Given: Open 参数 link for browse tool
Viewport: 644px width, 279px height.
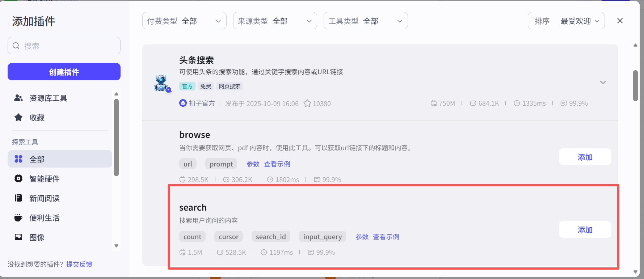Looking at the screenshot, I should tap(253, 164).
